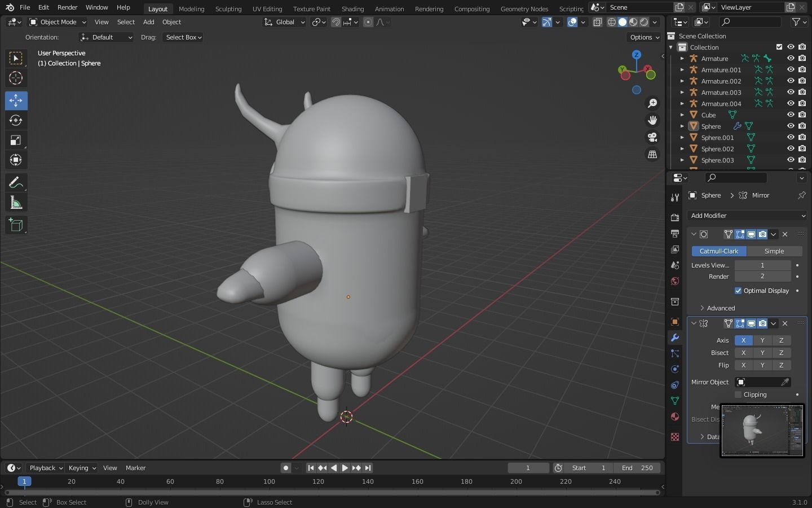Click the zoom magnifier viewport icon
812x508 pixels.
click(x=652, y=103)
